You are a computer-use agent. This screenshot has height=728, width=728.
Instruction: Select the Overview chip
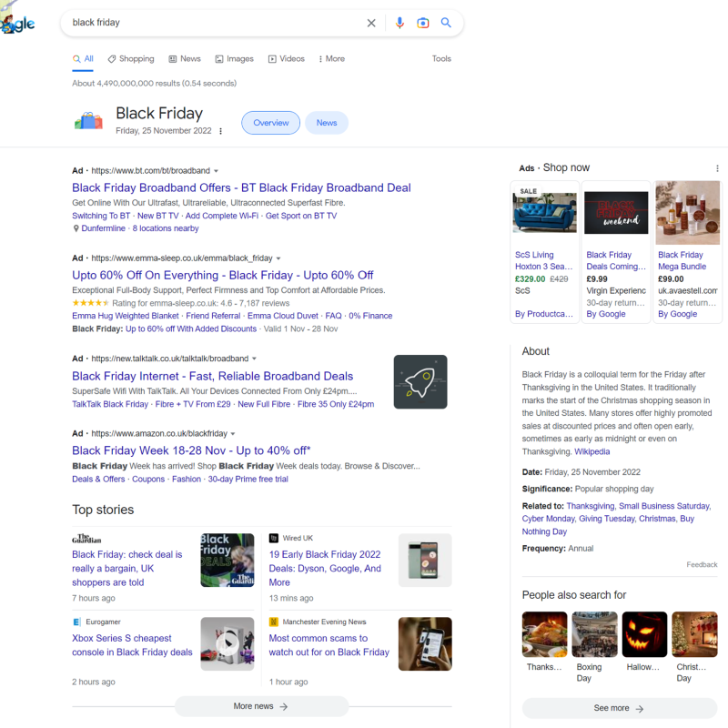coord(270,123)
